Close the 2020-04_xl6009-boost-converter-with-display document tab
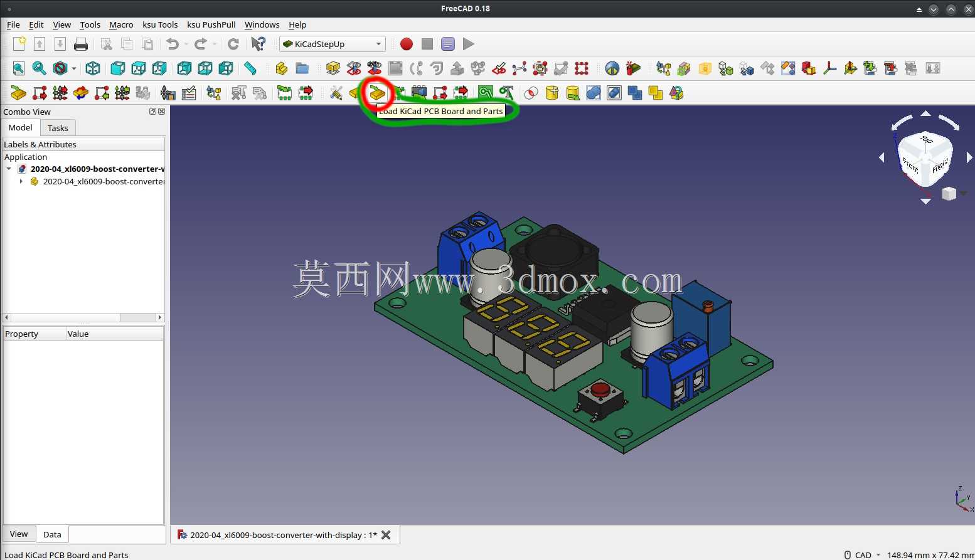This screenshot has height=560, width=975. [x=386, y=535]
